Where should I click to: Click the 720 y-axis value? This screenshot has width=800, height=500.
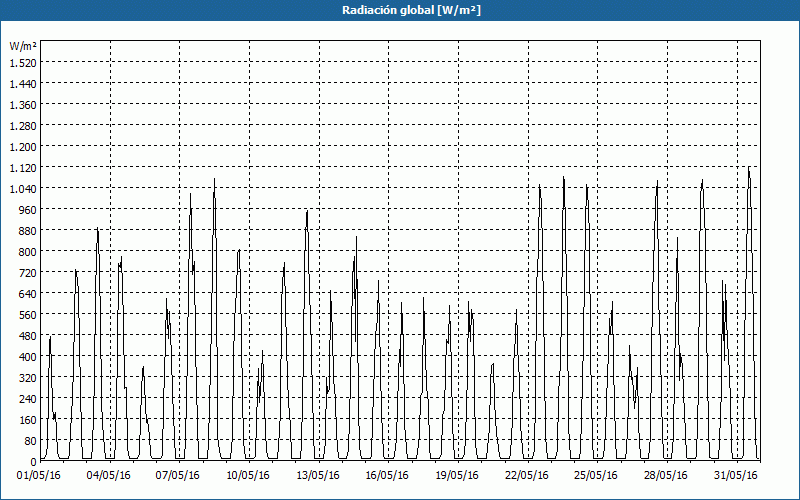(28, 272)
